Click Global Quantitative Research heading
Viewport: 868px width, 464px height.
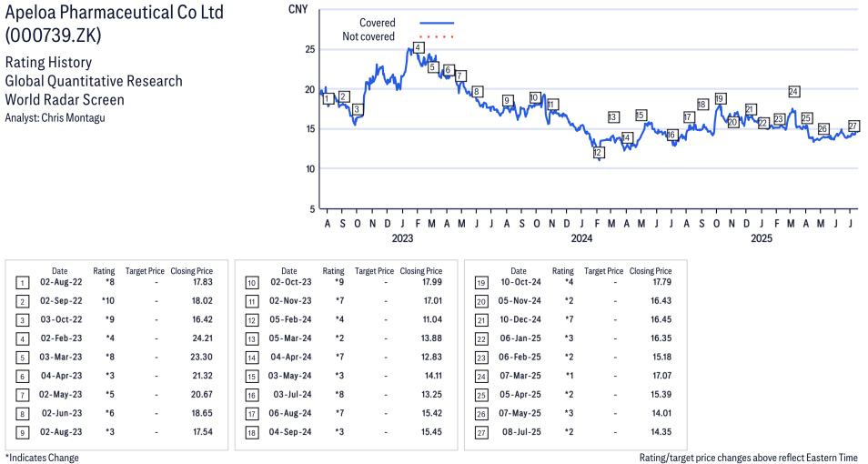(94, 81)
